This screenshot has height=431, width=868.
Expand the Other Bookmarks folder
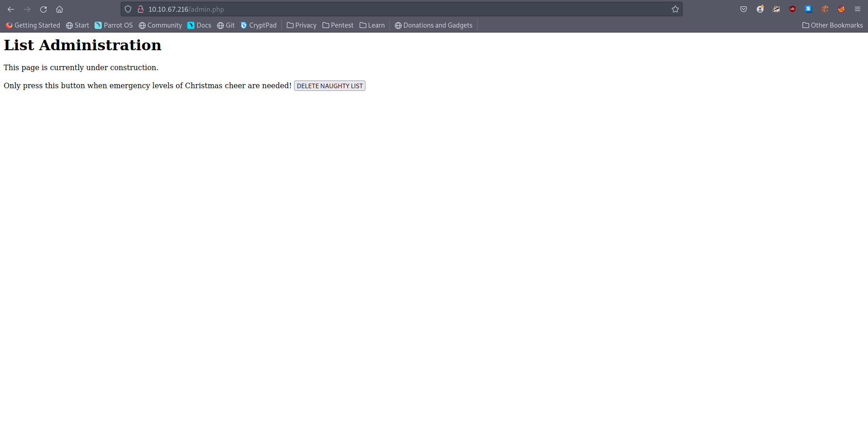pos(832,25)
